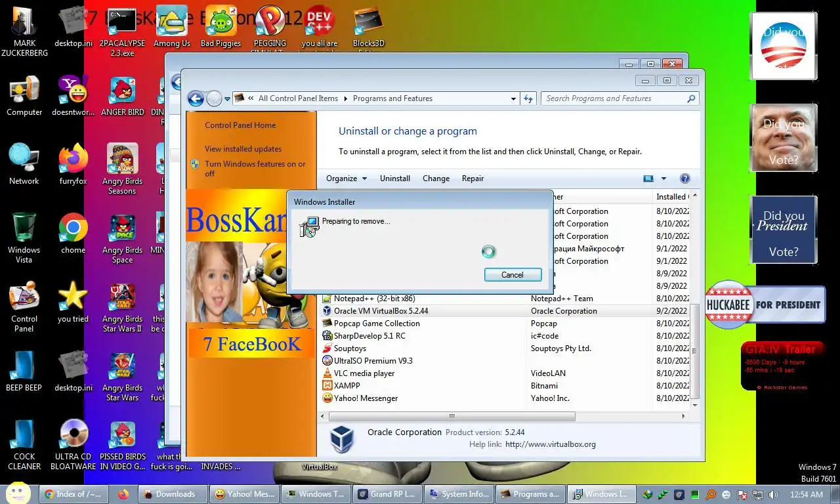Select Angry Birds Space desktop icon

122,239
